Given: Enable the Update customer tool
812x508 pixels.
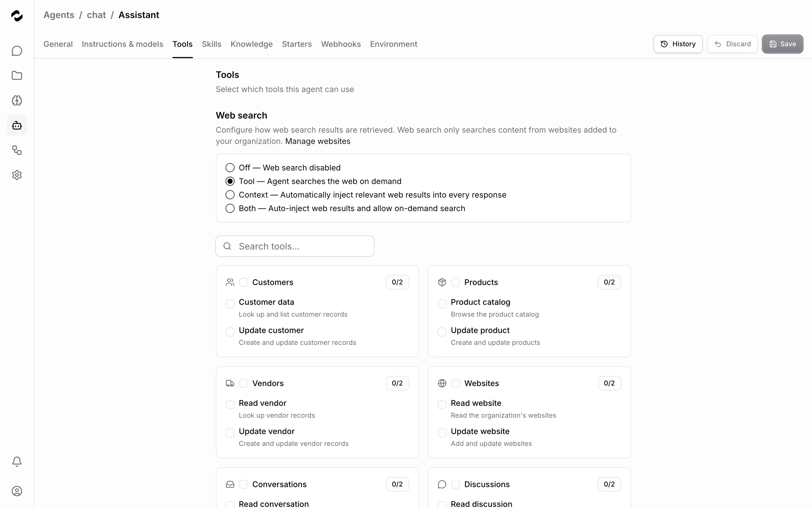Looking at the screenshot, I should click(x=230, y=332).
